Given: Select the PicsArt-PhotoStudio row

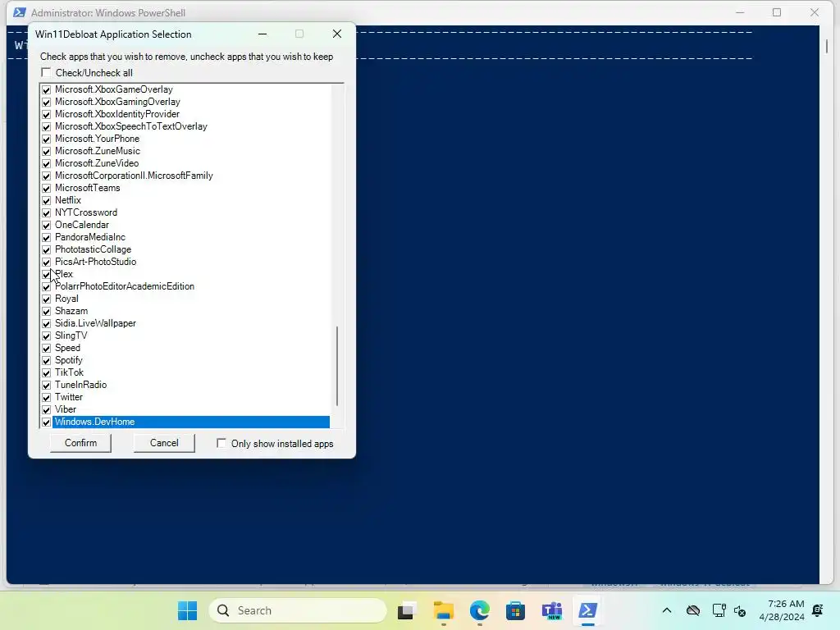Looking at the screenshot, I should click(x=185, y=262).
